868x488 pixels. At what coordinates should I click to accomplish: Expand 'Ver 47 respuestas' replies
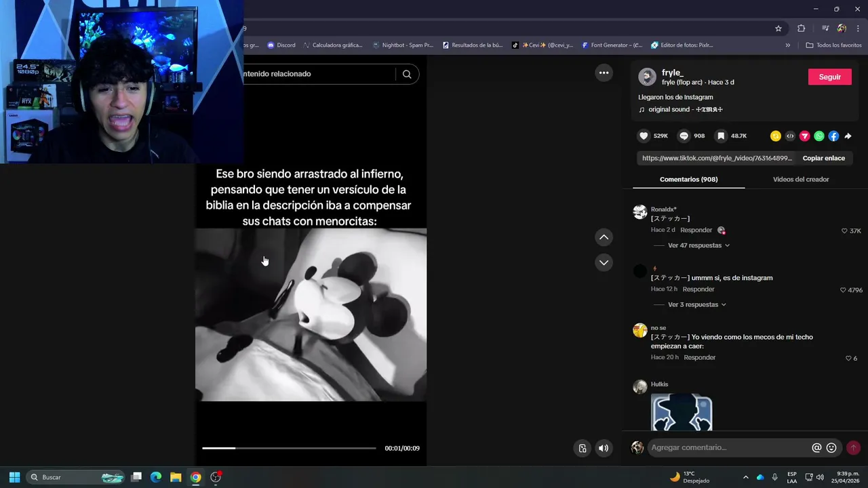(698, 245)
